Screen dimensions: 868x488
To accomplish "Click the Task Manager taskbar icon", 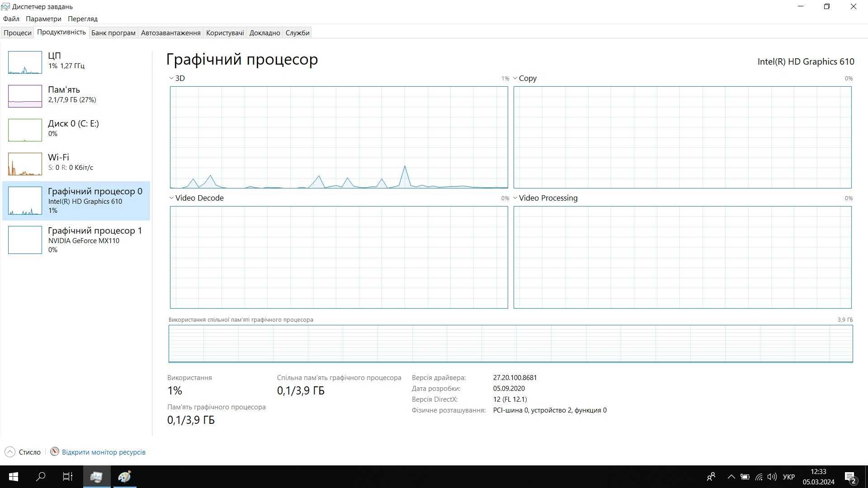I will tap(96, 477).
